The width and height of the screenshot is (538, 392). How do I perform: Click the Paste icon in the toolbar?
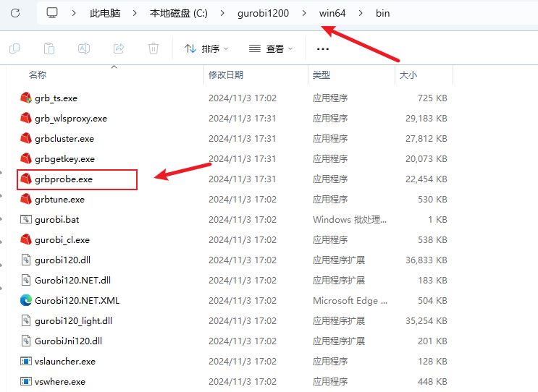[49, 48]
